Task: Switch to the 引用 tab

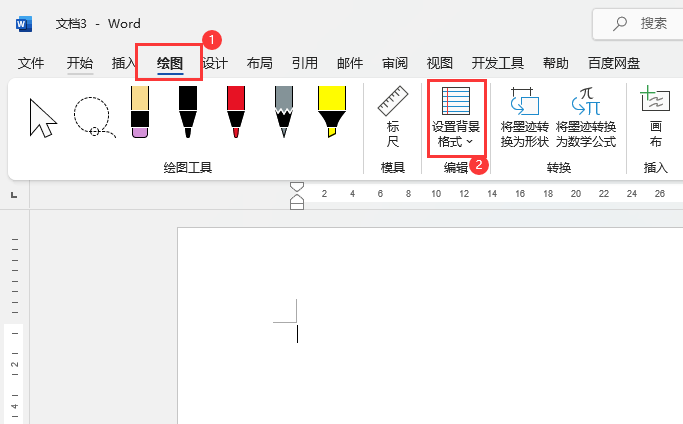Action: (304, 63)
